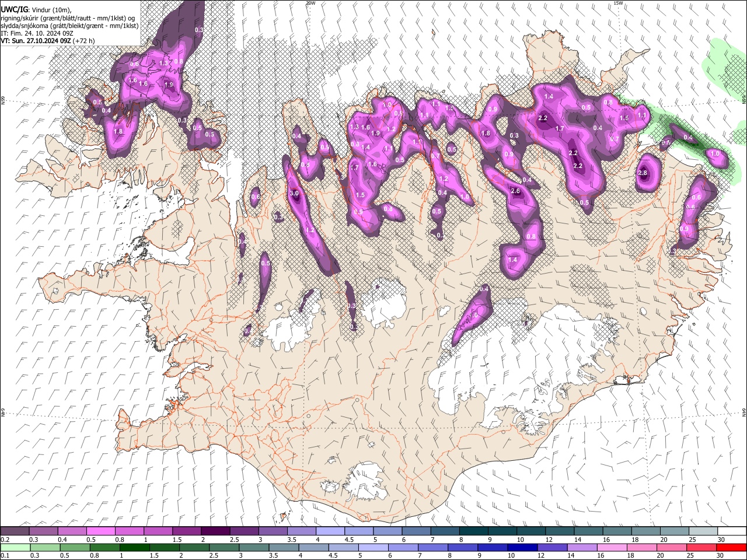Select upper legend swatch between 2 and 2.5

click(x=215, y=531)
